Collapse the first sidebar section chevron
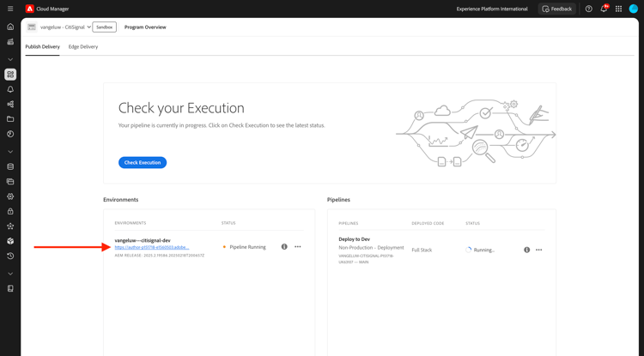This screenshot has height=356, width=644. [10, 59]
